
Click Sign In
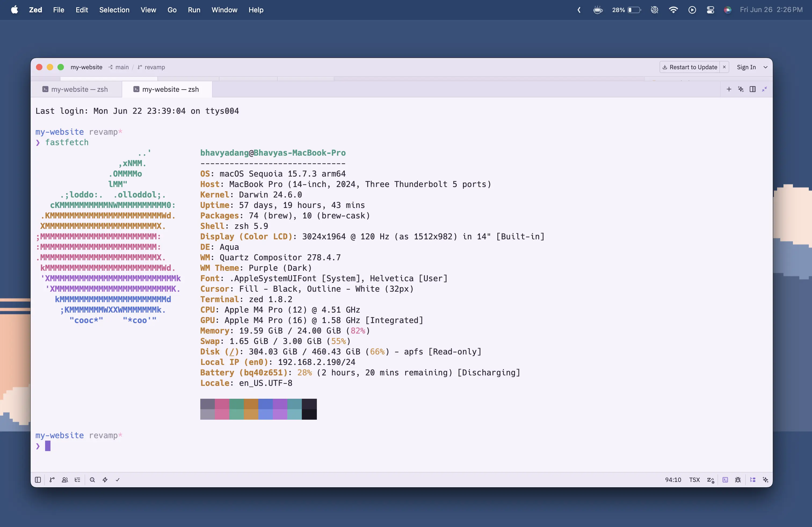746,67
